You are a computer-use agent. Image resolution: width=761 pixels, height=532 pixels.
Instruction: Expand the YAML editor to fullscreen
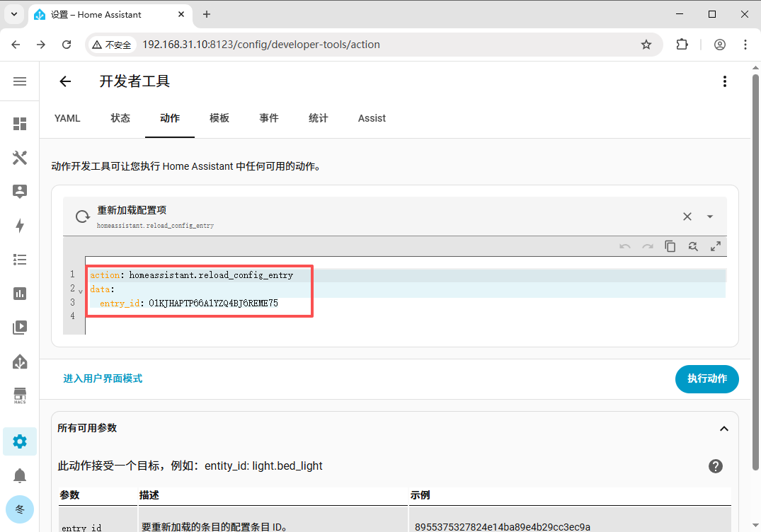click(x=716, y=246)
